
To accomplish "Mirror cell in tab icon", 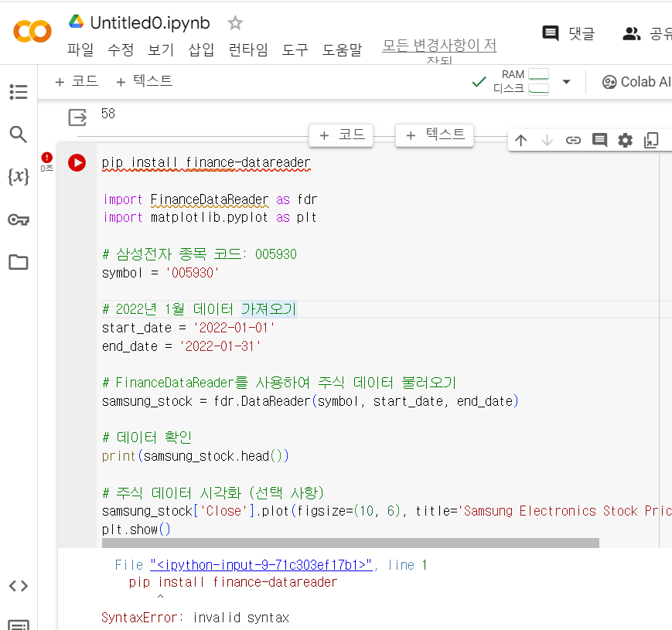I will tap(651, 140).
